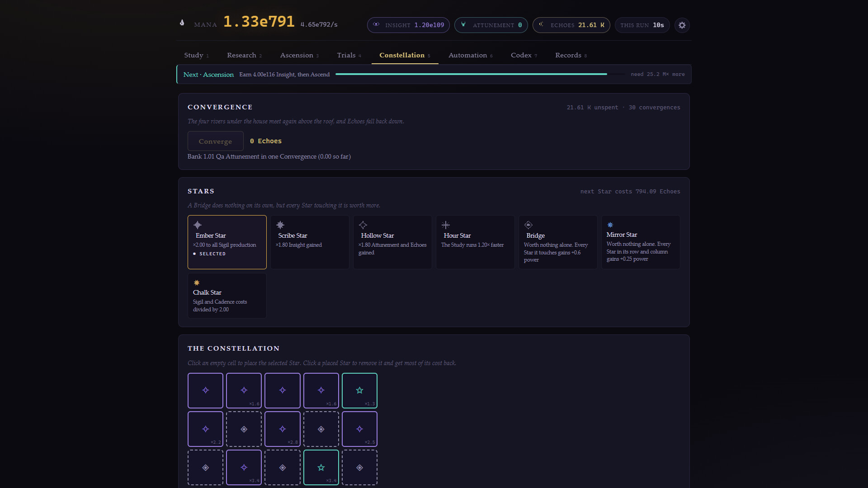Remove the purple star cell marked ×3.4
Image resolution: width=868 pixels, height=488 pixels.
pyautogui.click(x=244, y=467)
